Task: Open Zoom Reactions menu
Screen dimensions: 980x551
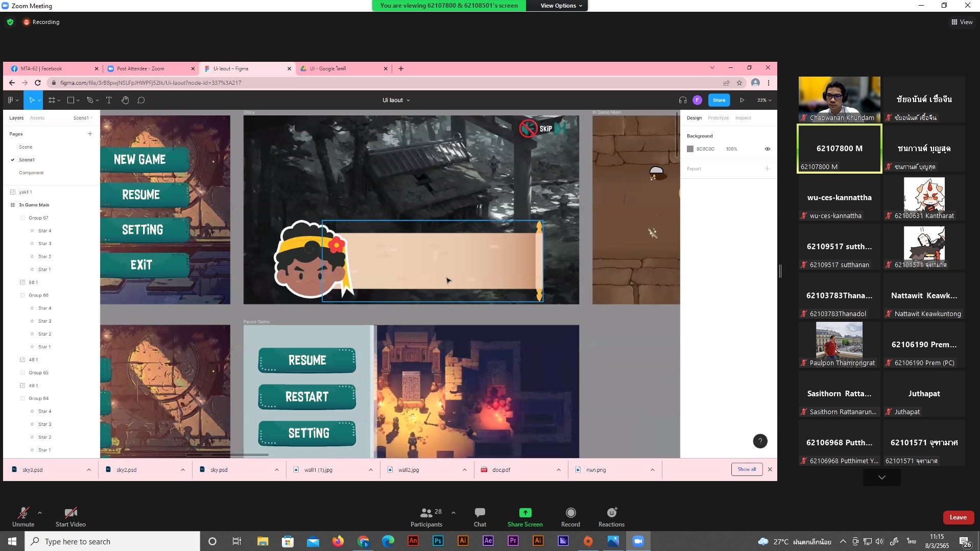Action: [x=611, y=517]
